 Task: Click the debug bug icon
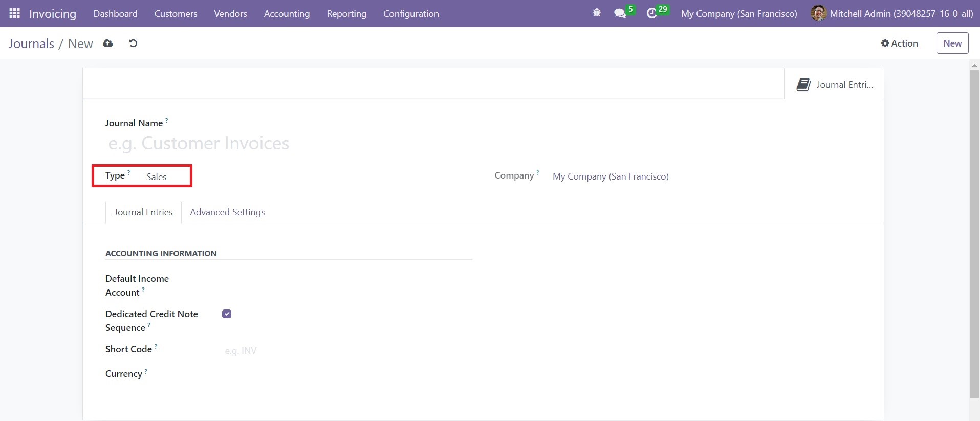[x=597, y=13]
